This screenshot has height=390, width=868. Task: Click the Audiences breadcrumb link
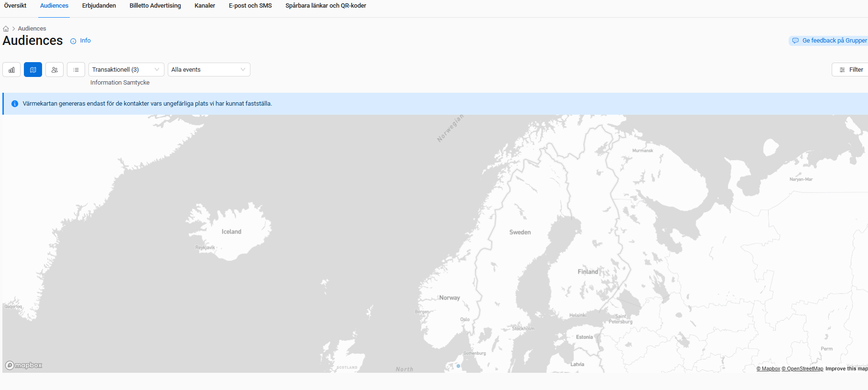click(32, 29)
